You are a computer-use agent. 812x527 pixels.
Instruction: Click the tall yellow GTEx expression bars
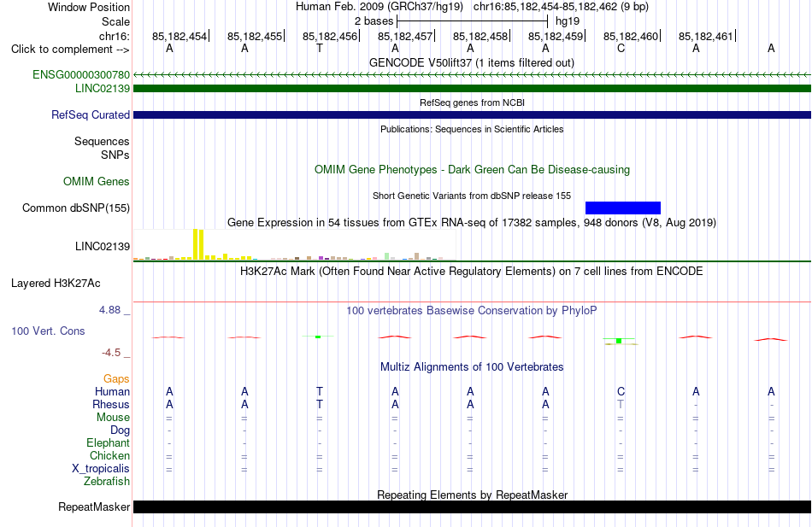point(198,244)
